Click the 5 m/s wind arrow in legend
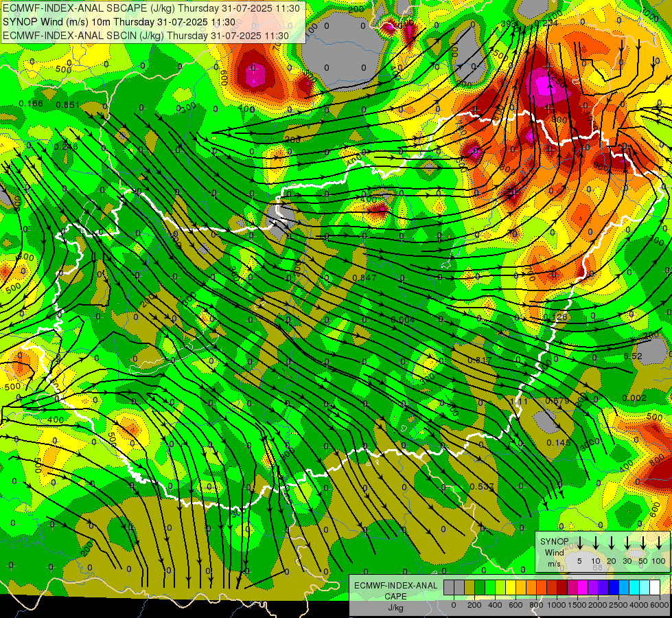This screenshot has height=618, width=672. coord(580,543)
